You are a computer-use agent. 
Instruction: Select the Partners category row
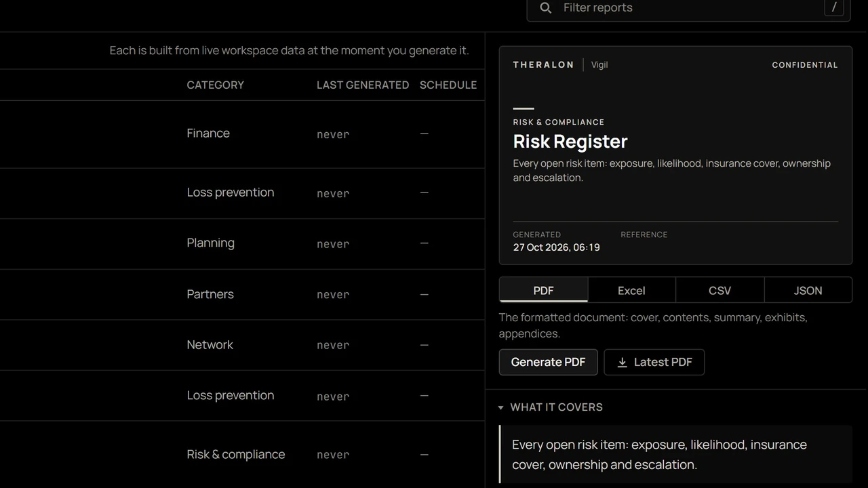(242, 295)
